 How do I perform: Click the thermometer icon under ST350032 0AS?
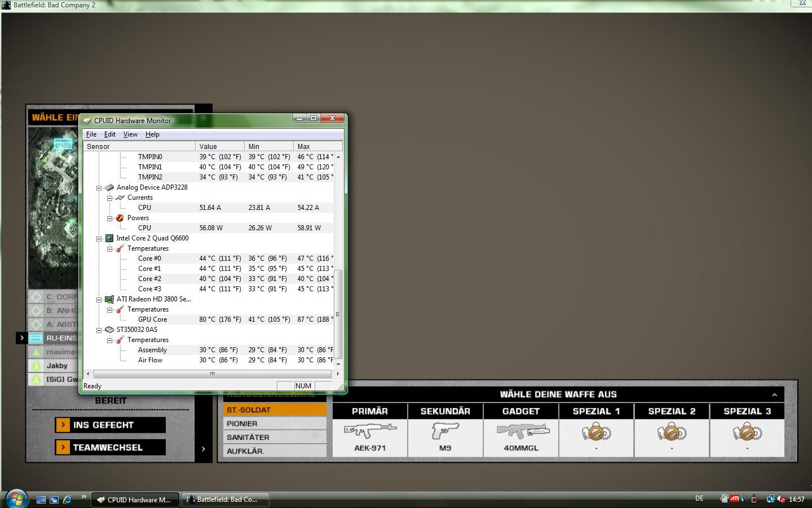(x=120, y=340)
